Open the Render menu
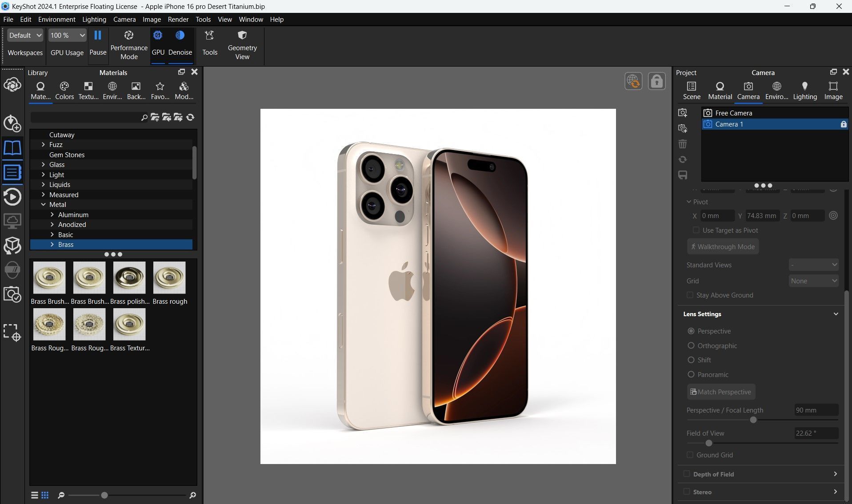Screen dimensions: 852x504 [x=178, y=20]
